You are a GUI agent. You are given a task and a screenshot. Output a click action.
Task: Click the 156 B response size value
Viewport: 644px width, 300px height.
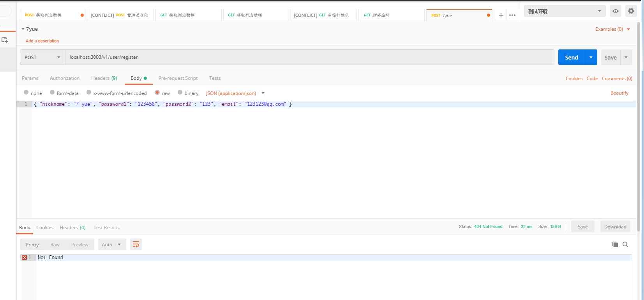point(556,226)
